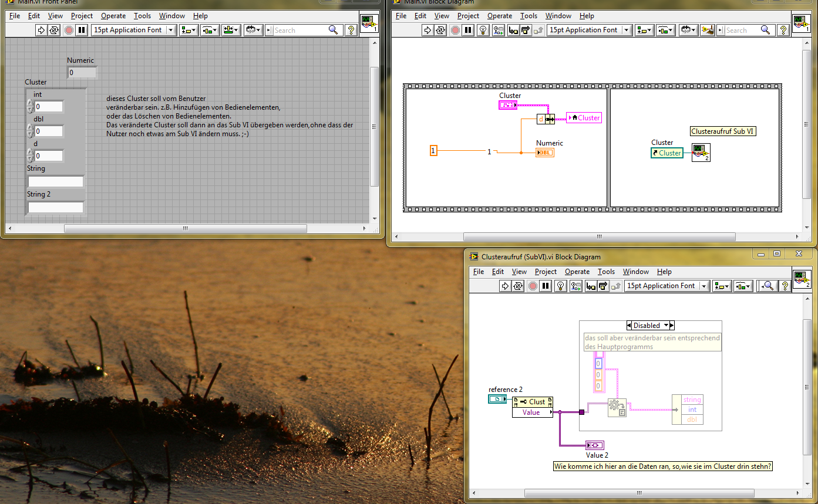Click Value property of Clust property node
Viewport: 818px width, 504px height.
tap(532, 412)
